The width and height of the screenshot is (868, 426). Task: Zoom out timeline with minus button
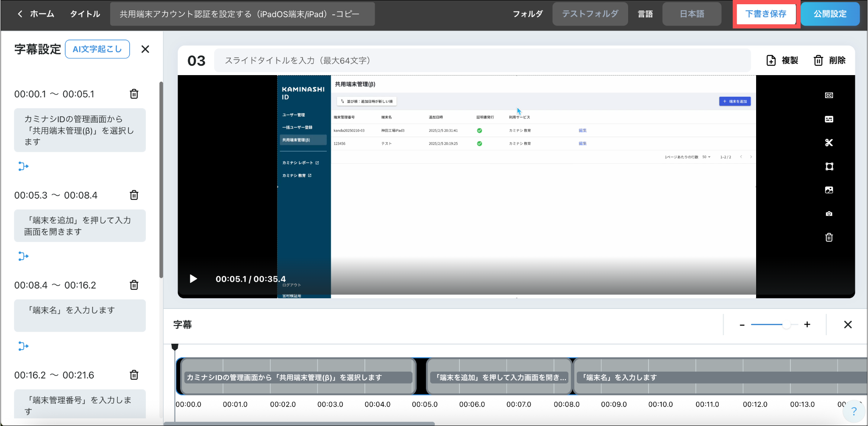coord(742,325)
